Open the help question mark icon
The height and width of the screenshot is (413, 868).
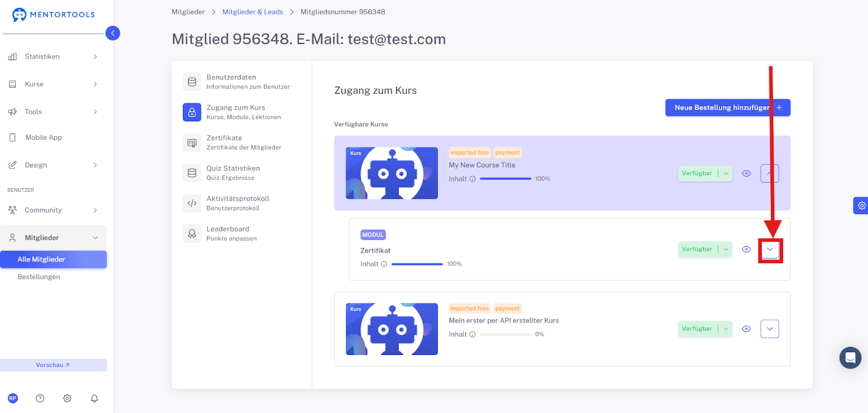click(x=40, y=398)
